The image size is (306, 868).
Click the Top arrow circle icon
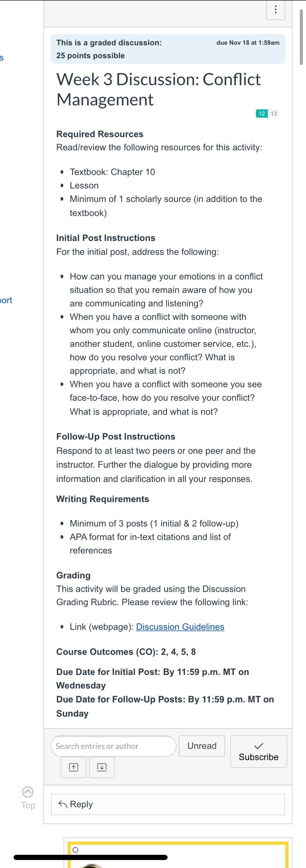[28, 792]
